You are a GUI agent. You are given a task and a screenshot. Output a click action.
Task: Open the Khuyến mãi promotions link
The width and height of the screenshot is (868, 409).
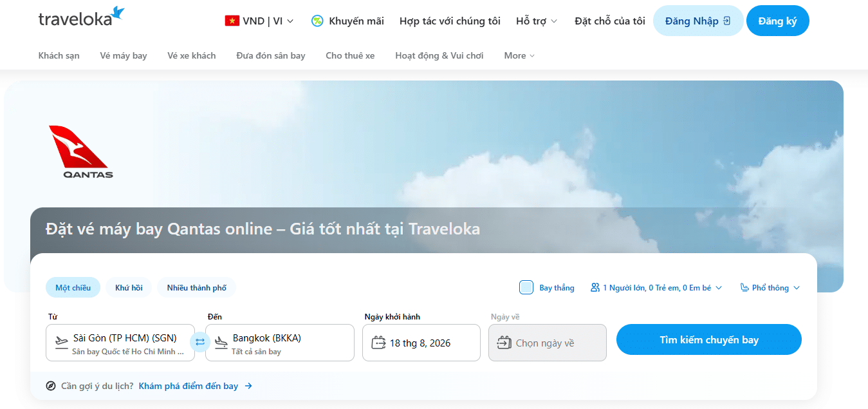click(347, 21)
